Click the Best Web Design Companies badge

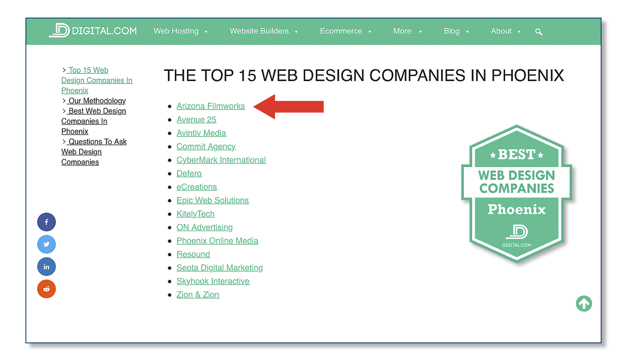point(516,194)
